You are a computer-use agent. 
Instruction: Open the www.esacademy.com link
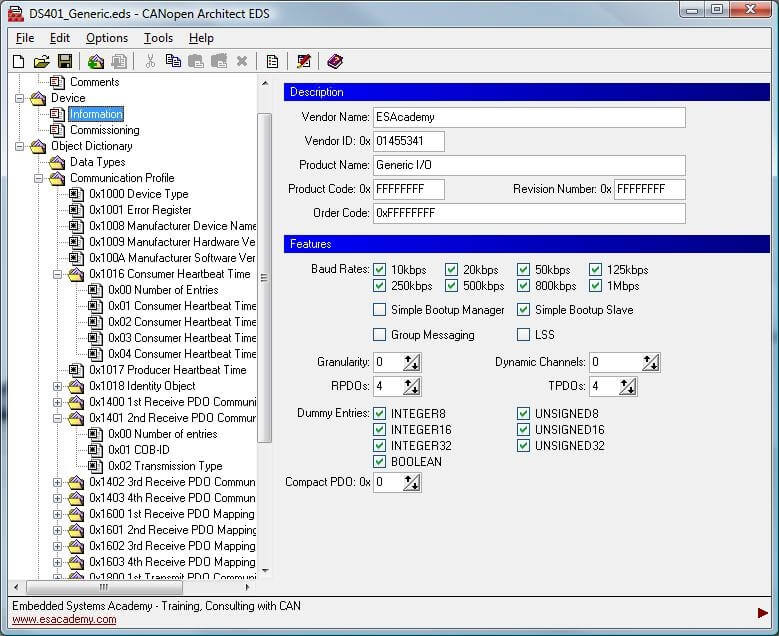(64, 619)
